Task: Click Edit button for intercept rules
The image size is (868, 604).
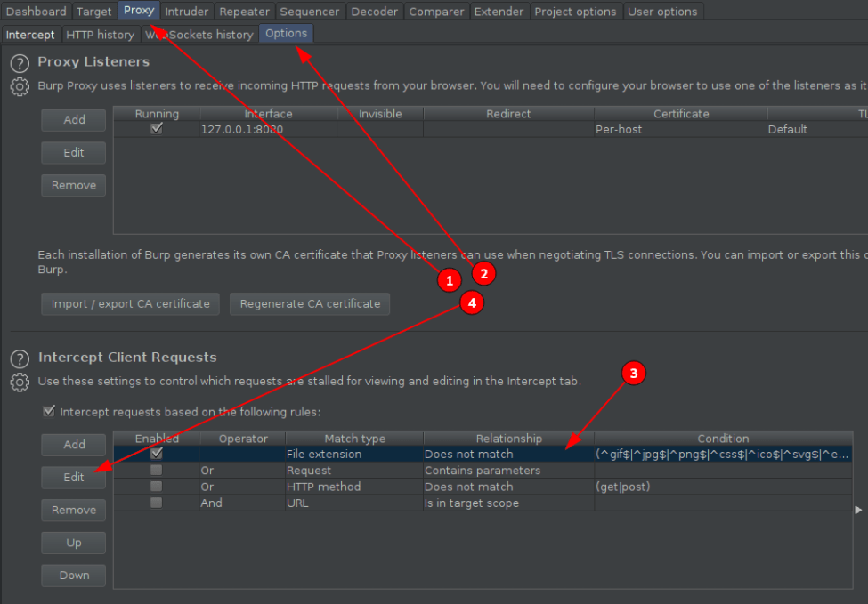Action: click(74, 477)
